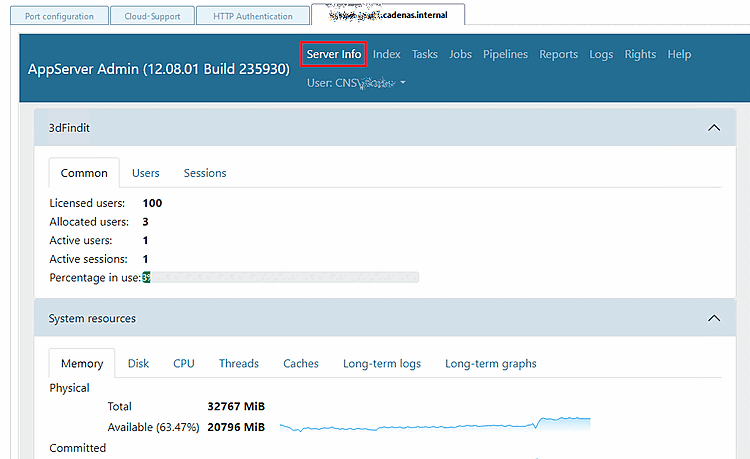Viewport: 750px width, 459px height.
Task: Switch to the CPU tab
Action: tap(184, 363)
